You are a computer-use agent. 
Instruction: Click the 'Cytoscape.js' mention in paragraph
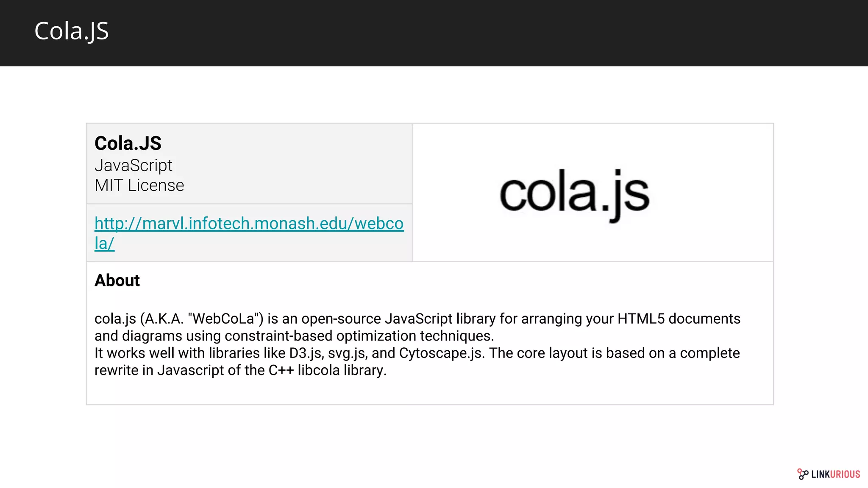click(441, 353)
